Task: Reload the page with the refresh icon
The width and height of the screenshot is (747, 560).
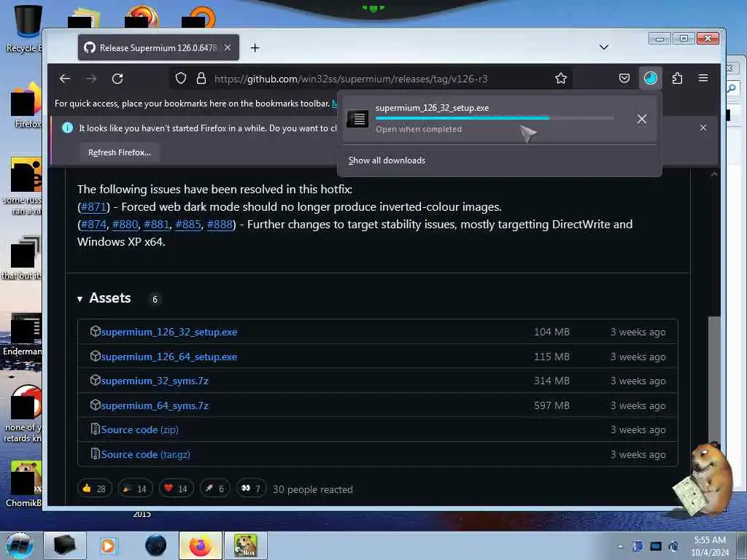Action: tap(117, 79)
